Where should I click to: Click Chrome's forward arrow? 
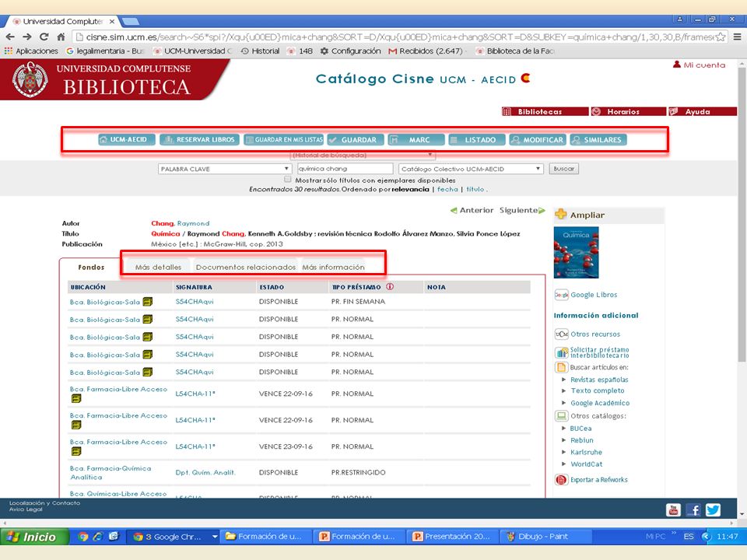pyautogui.click(x=27, y=37)
